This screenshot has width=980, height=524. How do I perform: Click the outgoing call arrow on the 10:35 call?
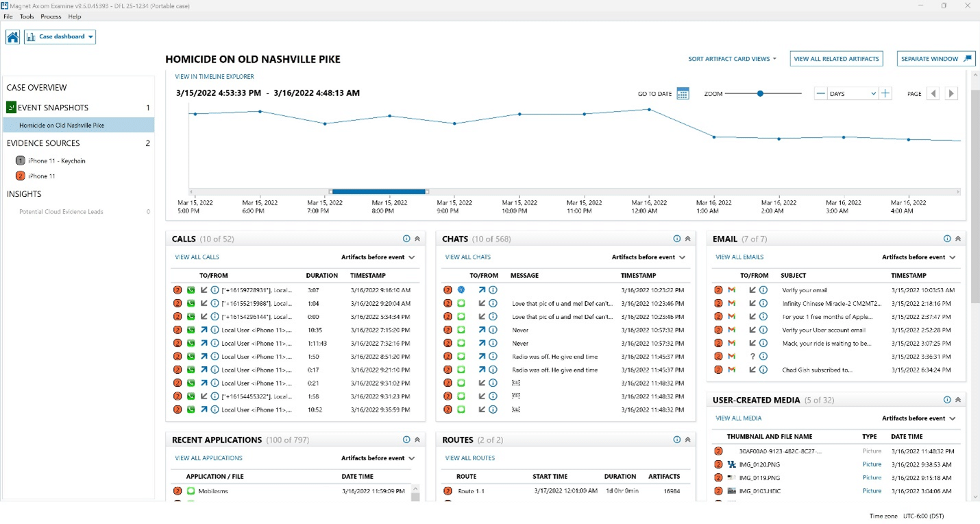203,330
